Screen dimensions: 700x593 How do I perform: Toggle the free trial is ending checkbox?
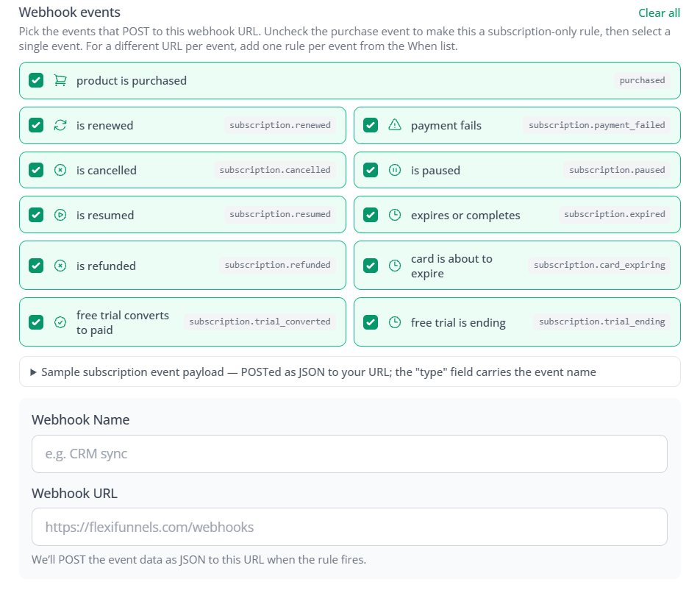click(x=371, y=322)
